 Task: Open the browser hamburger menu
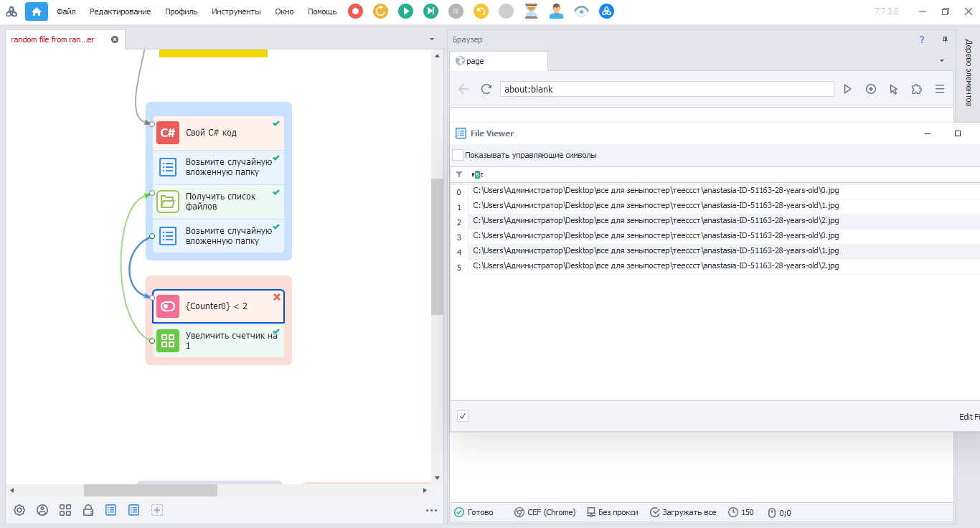pos(939,89)
